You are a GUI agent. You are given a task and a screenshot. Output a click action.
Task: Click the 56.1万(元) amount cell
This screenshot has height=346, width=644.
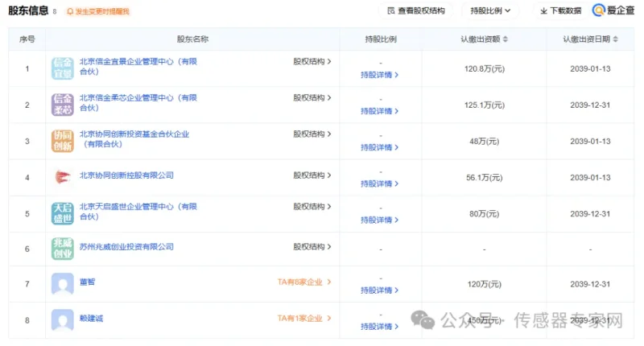pos(485,177)
